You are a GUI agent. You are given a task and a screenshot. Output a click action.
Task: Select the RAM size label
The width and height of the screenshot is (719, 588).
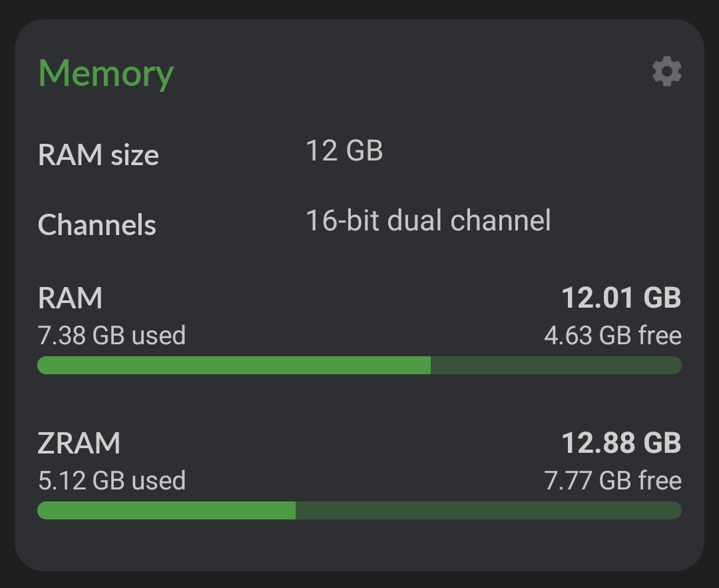pos(99,155)
